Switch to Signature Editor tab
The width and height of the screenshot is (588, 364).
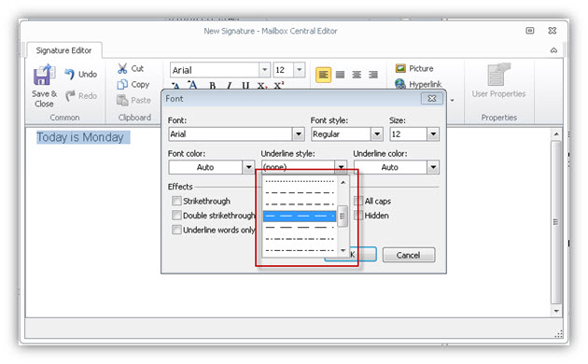[63, 50]
